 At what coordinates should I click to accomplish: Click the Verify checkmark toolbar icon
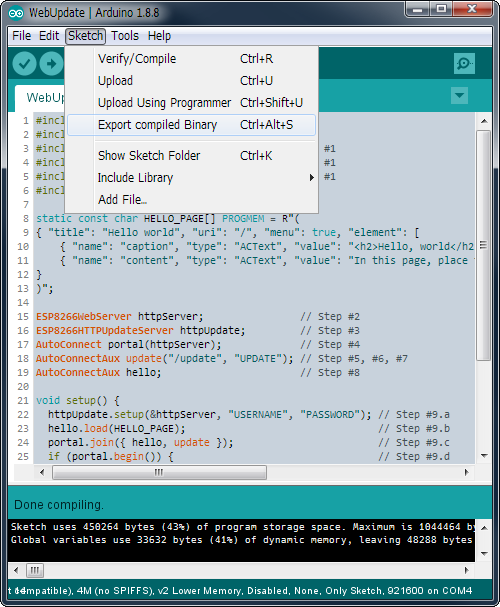click(x=24, y=63)
